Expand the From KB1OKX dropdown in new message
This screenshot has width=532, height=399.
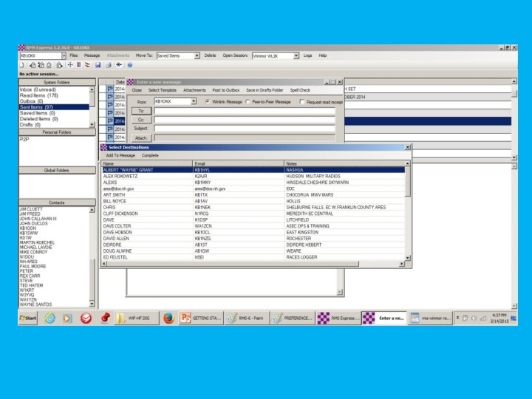[x=194, y=101]
